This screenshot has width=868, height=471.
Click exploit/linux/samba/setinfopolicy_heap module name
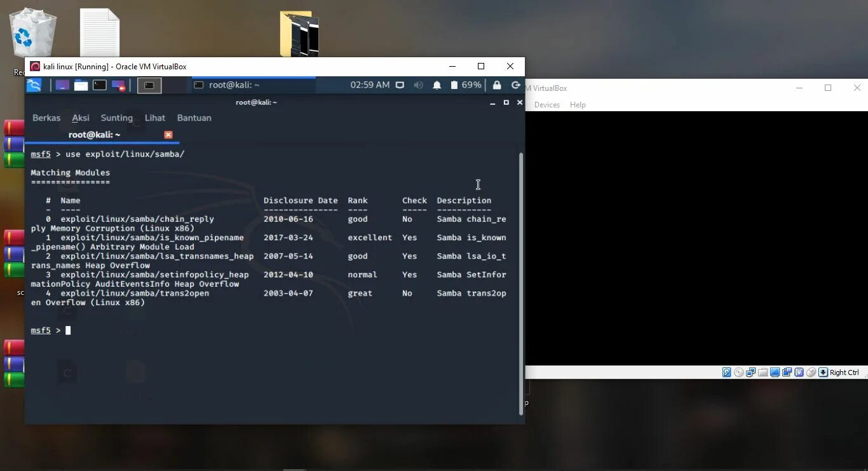click(154, 275)
